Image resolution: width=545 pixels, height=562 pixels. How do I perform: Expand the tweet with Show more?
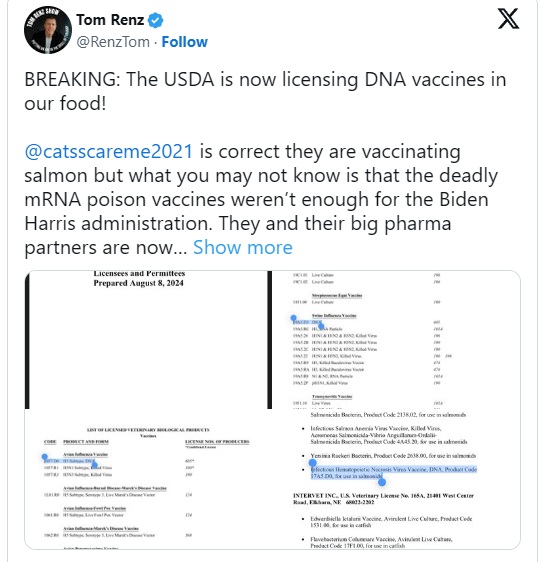coord(243,247)
